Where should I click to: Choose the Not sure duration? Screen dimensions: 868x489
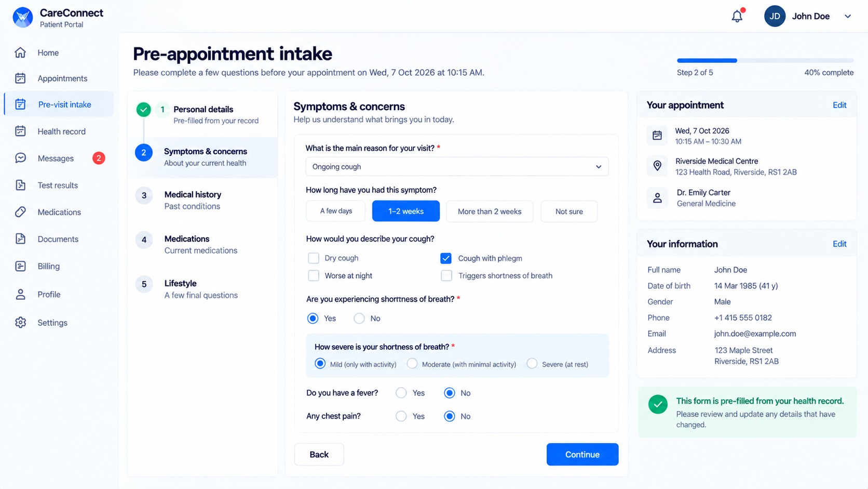569,211
